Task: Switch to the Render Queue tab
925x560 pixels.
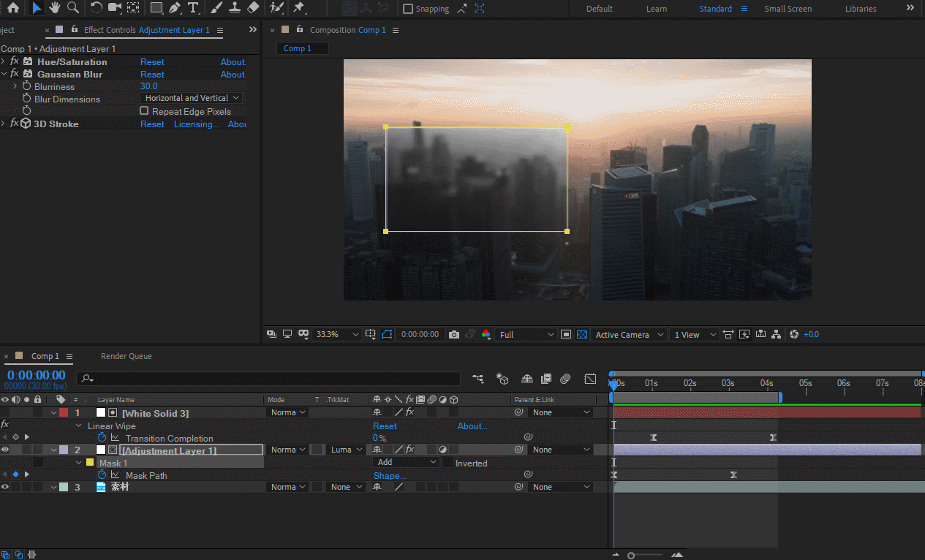Action: [126, 356]
